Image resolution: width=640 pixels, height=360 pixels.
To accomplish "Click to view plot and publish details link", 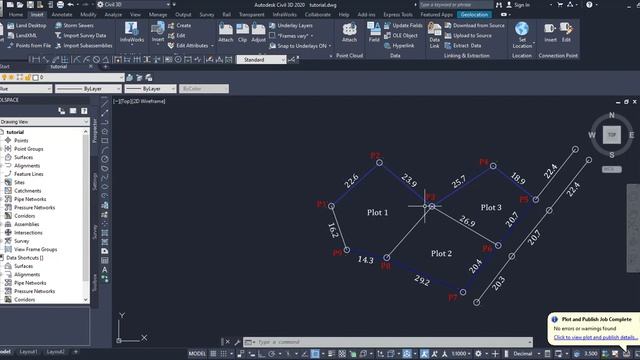I will click(595, 337).
